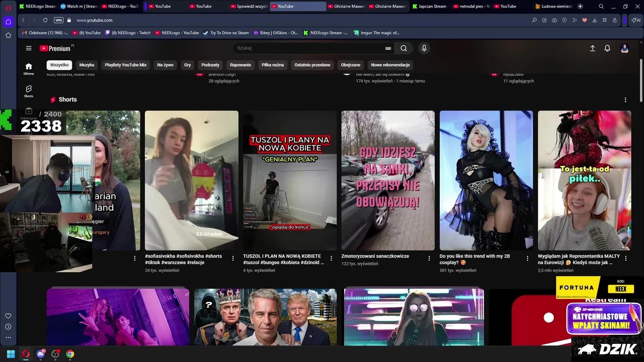Open YouTube notifications bell
This screenshot has width=644, height=362.
(607, 48)
